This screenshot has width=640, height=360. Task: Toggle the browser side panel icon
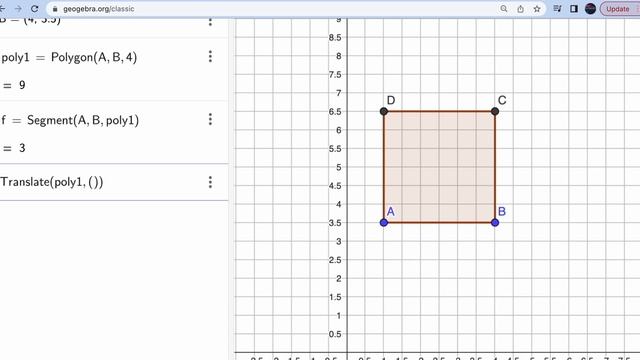574,9
